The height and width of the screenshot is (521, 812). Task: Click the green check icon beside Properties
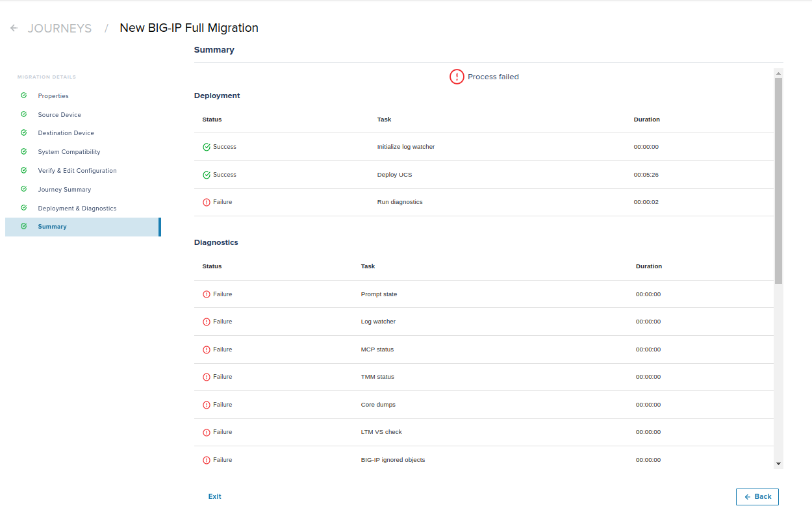pyautogui.click(x=24, y=95)
